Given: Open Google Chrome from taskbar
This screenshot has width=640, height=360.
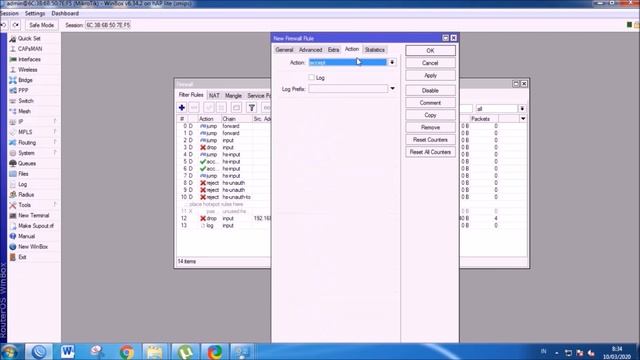Looking at the screenshot, I should (x=127, y=351).
